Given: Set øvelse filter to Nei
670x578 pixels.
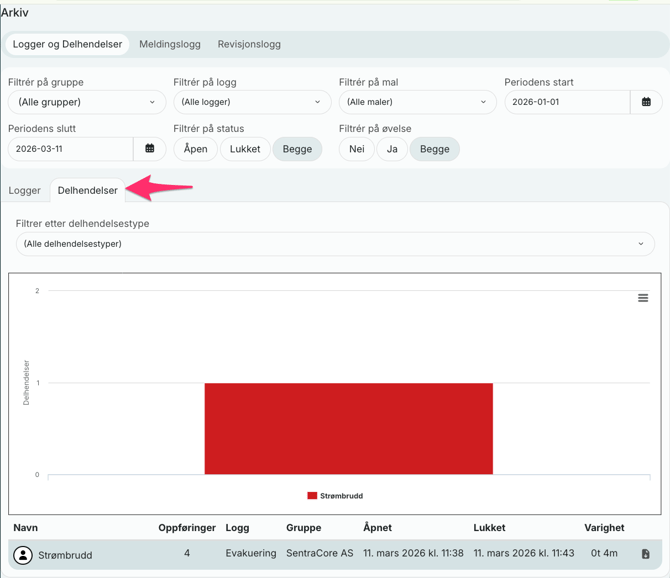Looking at the screenshot, I should [356, 149].
